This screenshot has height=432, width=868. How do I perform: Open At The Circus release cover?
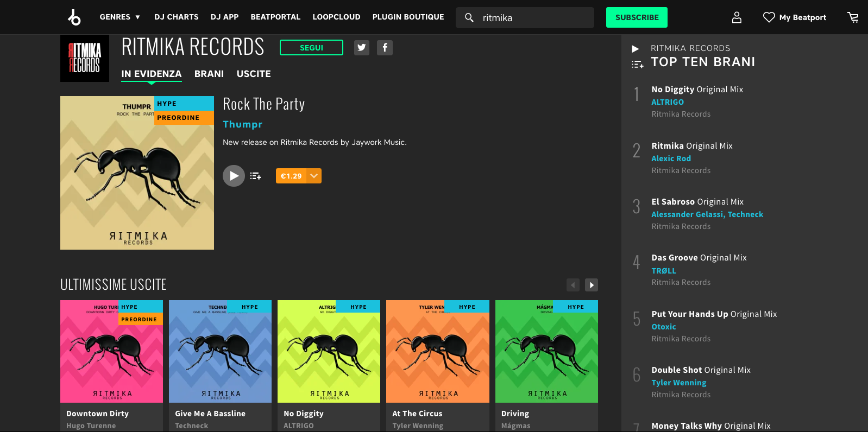438,351
